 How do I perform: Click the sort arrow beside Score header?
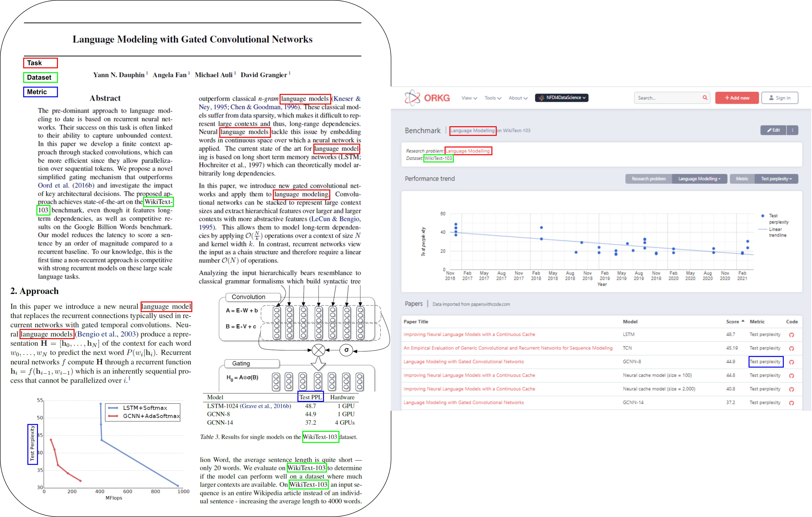tap(743, 321)
